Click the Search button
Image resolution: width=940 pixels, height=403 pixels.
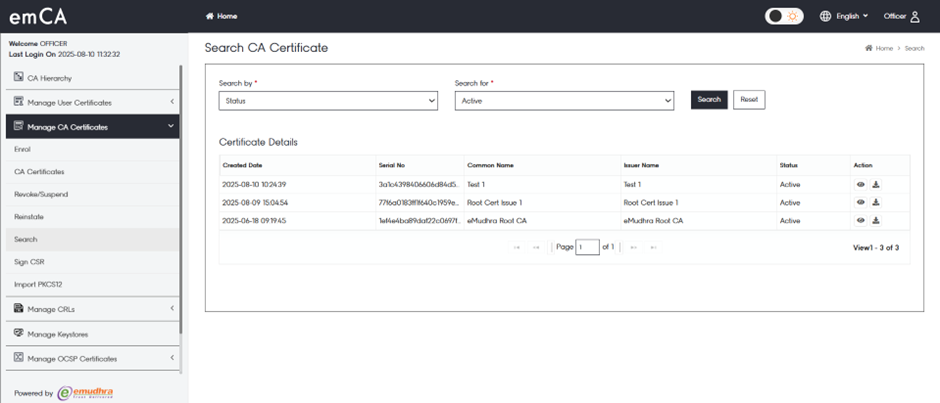pos(709,100)
